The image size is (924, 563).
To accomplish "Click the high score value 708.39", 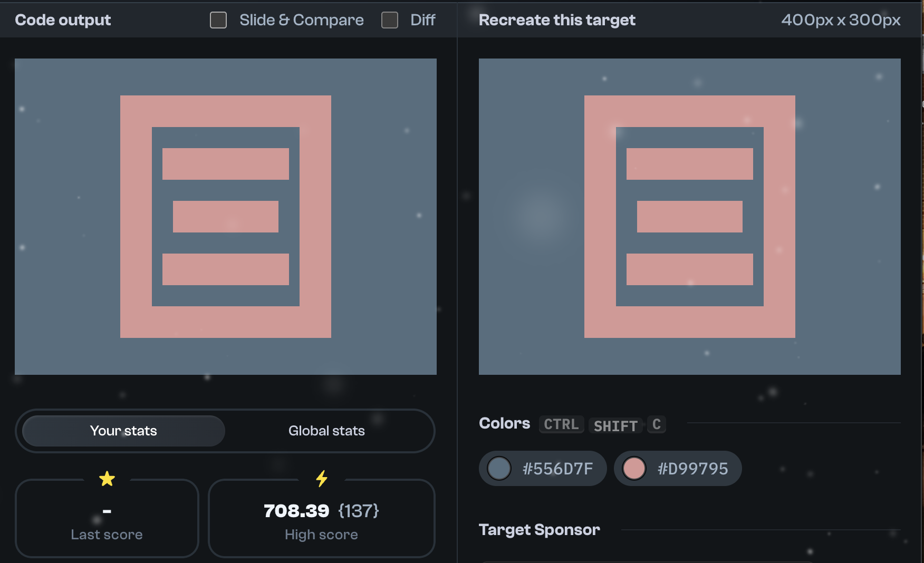I will [295, 510].
